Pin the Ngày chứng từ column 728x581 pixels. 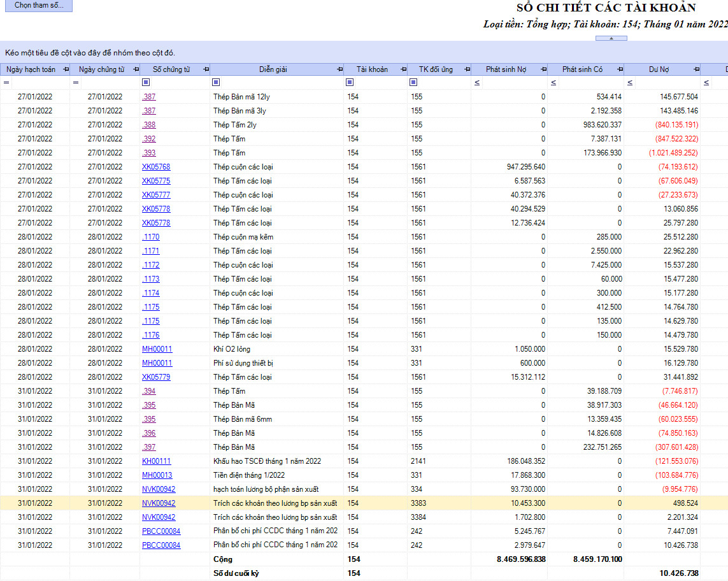point(136,69)
